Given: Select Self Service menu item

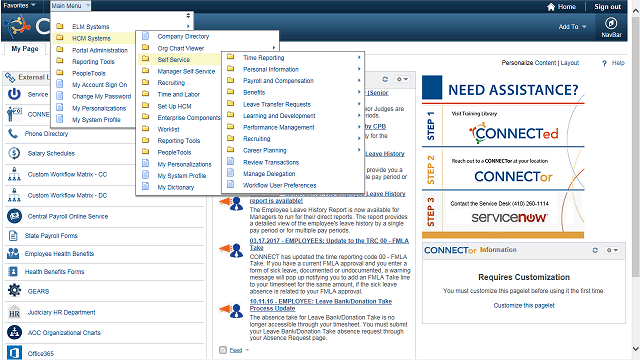Looking at the screenshot, I should (173, 60).
